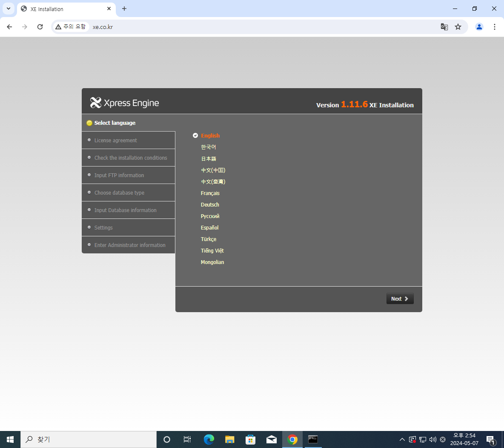Open Microsoft Store from taskbar

250,439
